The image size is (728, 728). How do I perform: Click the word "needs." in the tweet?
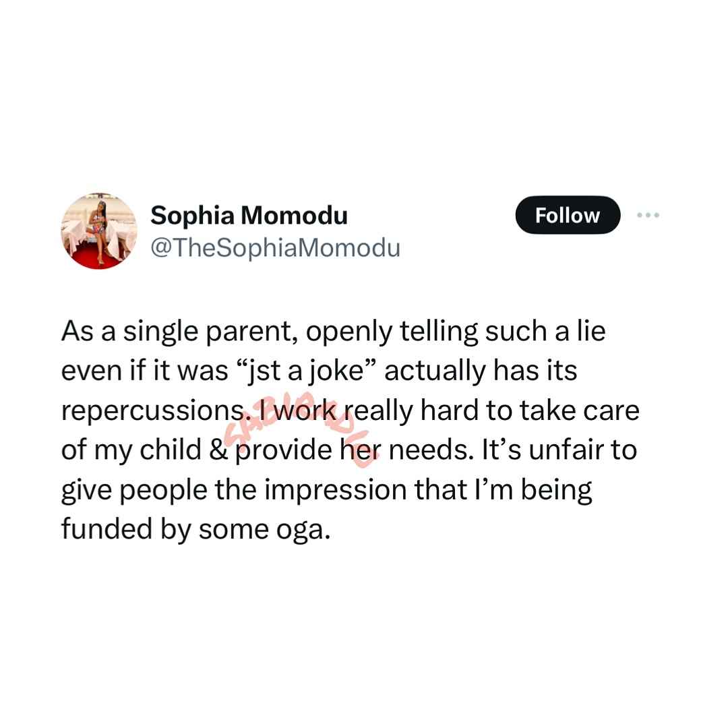pos(431,450)
